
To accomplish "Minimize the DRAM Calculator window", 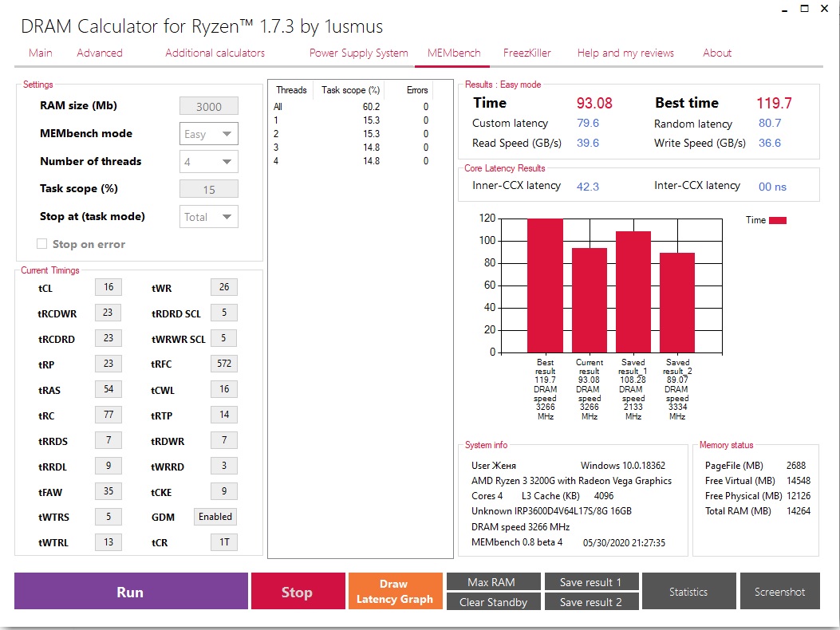I will click(785, 9).
